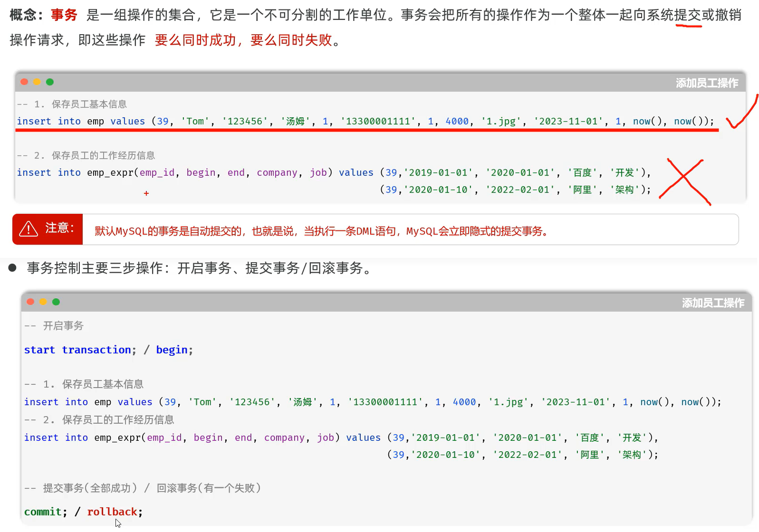Image resolution: width=759 pixels, height=532 pixels.
Task: Click the green dot in the bottom code window
Action: coord(56,302)
